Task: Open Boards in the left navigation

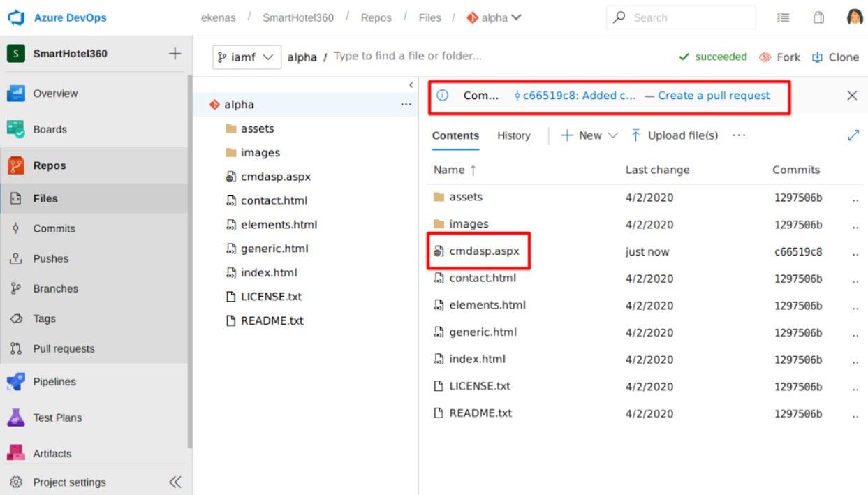Action: tap(50, 129)
